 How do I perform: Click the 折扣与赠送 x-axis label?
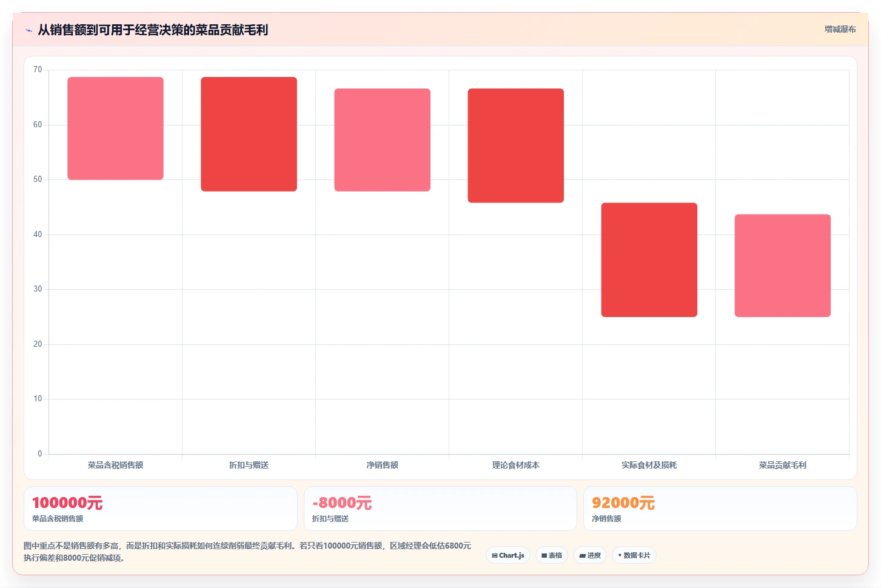click(249, 465)
